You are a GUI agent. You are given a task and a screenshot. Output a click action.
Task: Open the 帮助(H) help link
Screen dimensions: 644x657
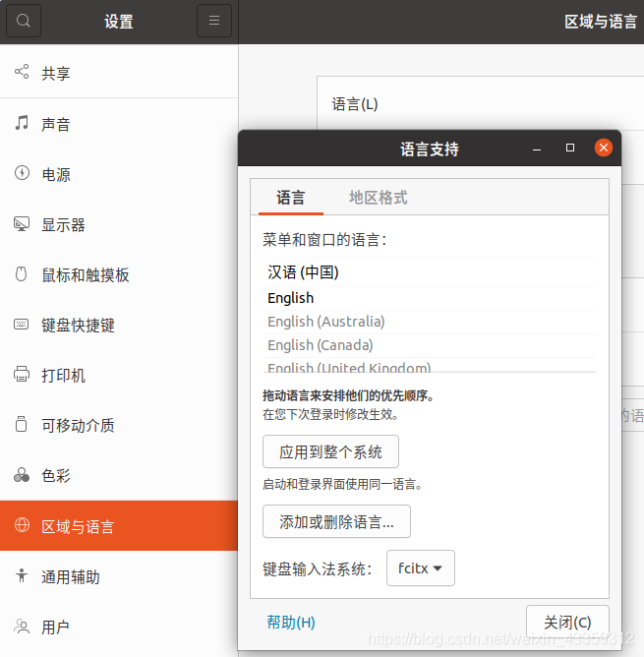pyautogui.click(x=291, y=622)
